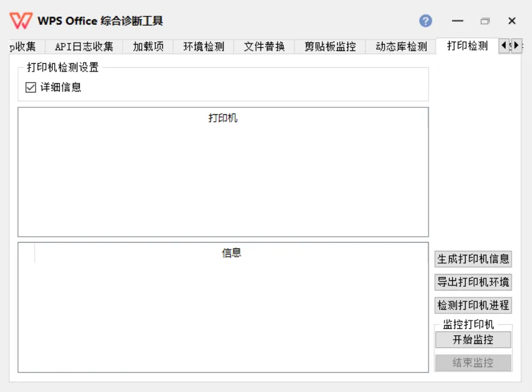Switch to the 剪贴板监控 tab

pyautogui.click(x=330, y=47)
